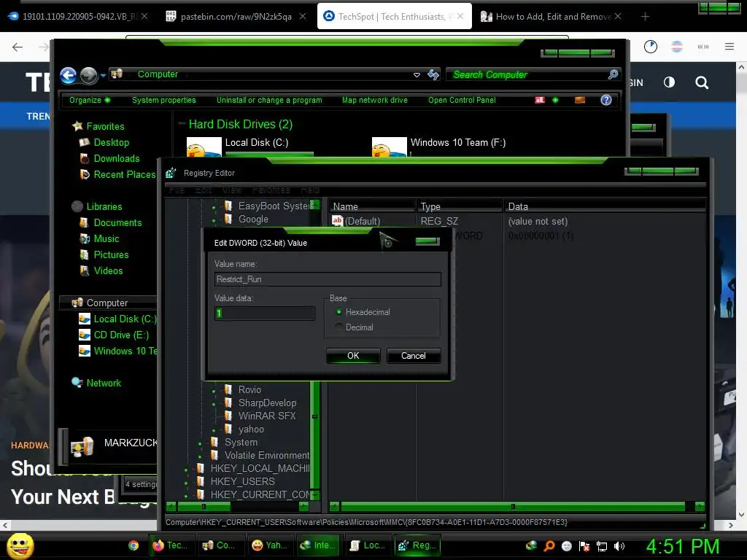Click the Rovio key folder icon

[x=228, y=389]
